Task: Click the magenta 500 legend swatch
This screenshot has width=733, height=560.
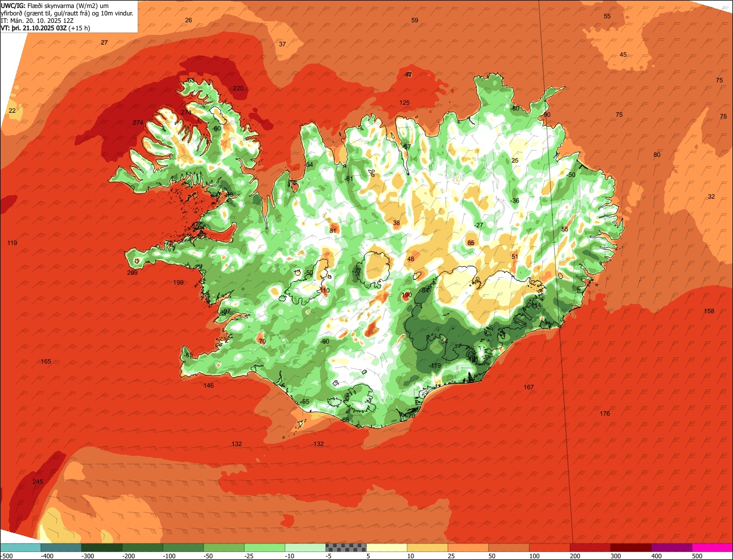Action: tap(712, 547)
